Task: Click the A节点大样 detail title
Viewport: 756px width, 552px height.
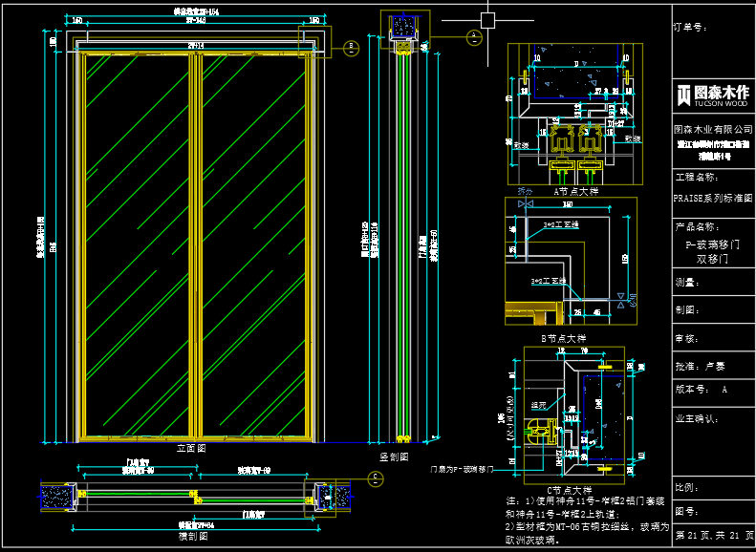Action: pos(575,191)
